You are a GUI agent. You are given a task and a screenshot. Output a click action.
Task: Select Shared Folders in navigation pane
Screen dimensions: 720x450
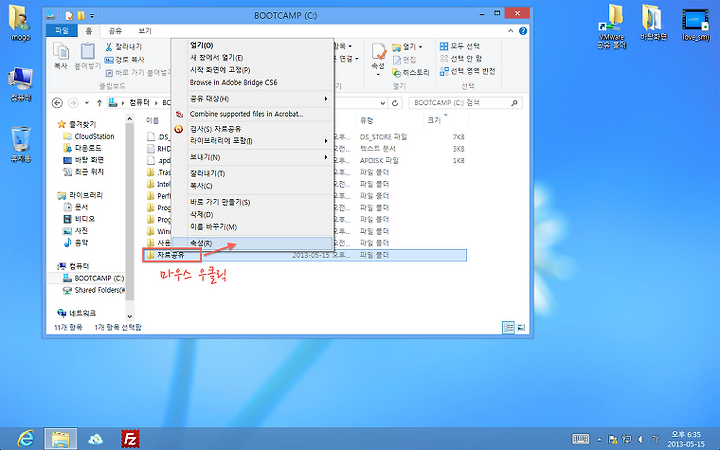click(x=94, y=290)
